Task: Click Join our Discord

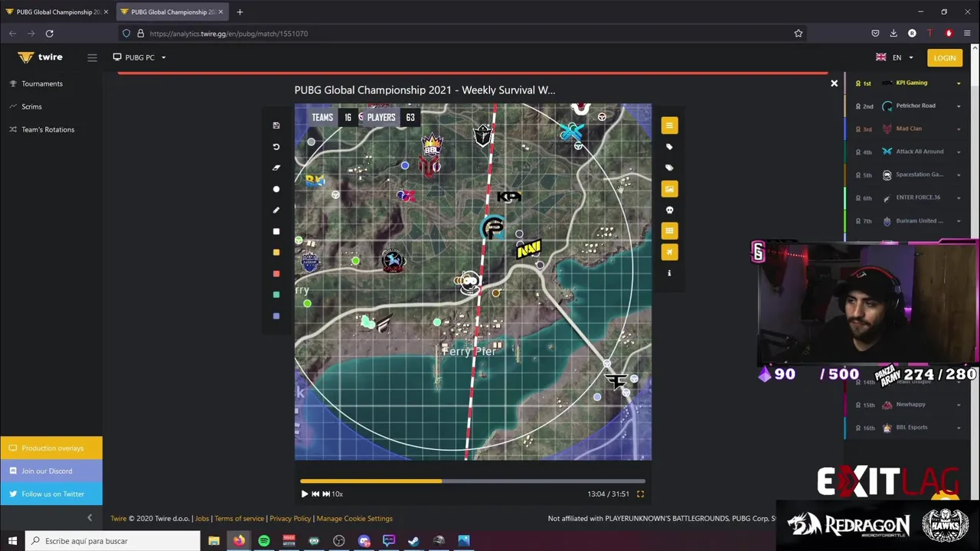Action: tap(51, 471)
